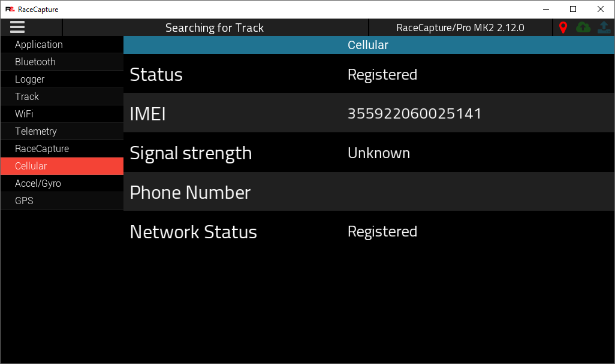Click Status value Registered

pos(382,74)
